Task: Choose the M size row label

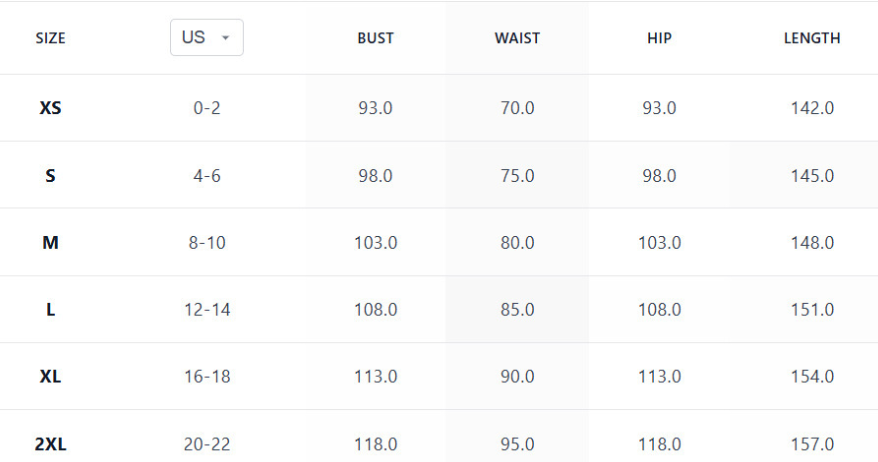Action: click(x=50, y=243)
